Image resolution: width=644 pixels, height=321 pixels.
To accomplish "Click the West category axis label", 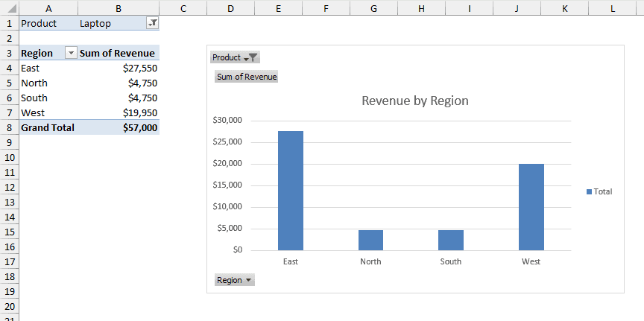I will point(531,261).
